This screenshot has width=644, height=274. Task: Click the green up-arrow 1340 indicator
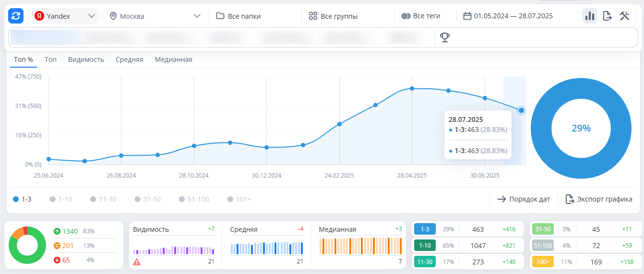pos(66,231)
